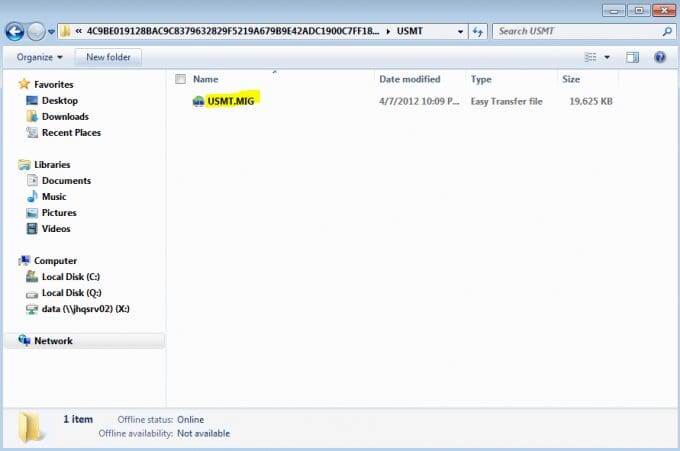The width and height of the screenshot is (680, 451).
Task: Open data (\\jhqsrv02) (X:) network drive
Action: (x=85, y=309)
